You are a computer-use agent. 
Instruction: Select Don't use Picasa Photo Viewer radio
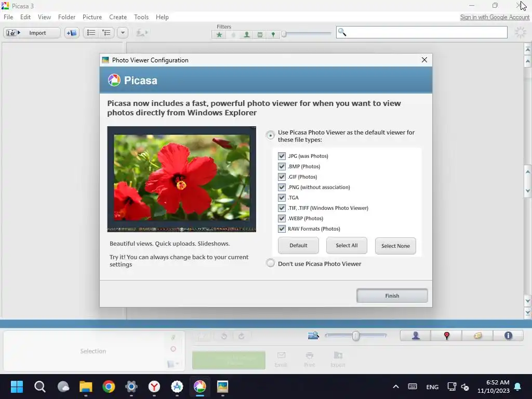click(270, 263)
